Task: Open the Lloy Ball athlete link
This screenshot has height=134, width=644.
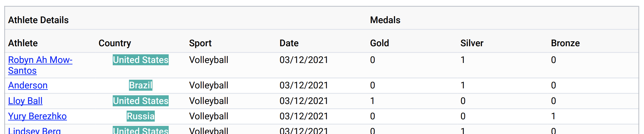Action: [25, 101]
